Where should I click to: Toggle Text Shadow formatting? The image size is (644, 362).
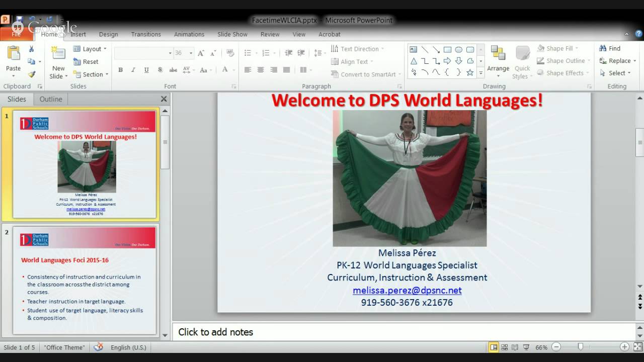click(160, 70)
